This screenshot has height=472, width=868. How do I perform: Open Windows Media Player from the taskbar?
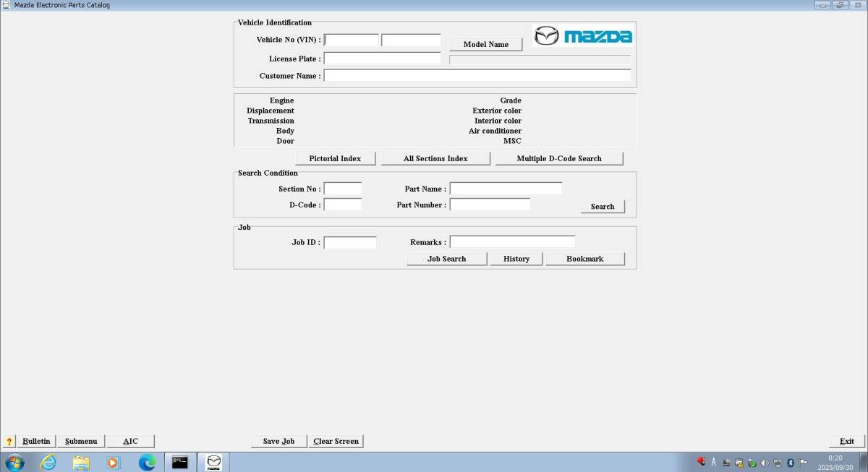[114, 462]
